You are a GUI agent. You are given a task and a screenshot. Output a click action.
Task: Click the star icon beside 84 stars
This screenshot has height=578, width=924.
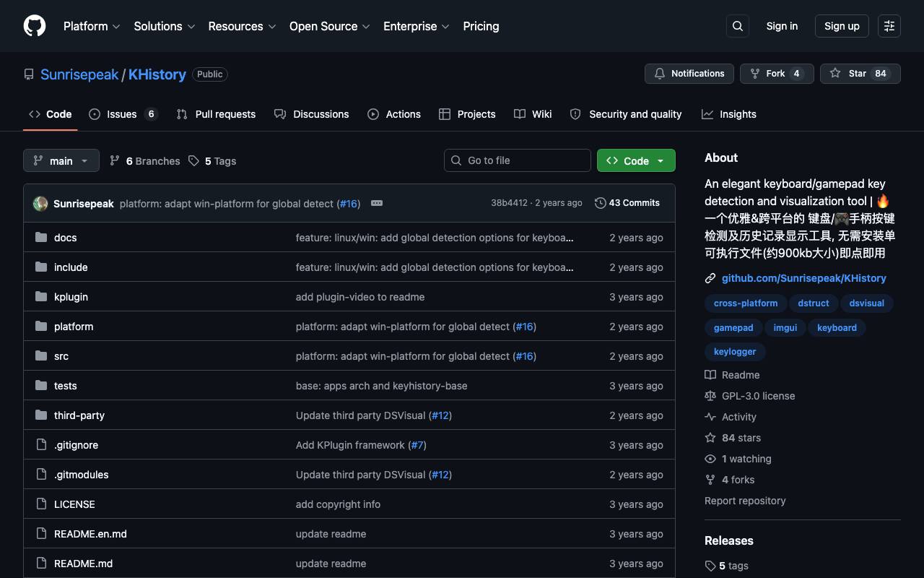pyautogui.click(x=710, y=438)
